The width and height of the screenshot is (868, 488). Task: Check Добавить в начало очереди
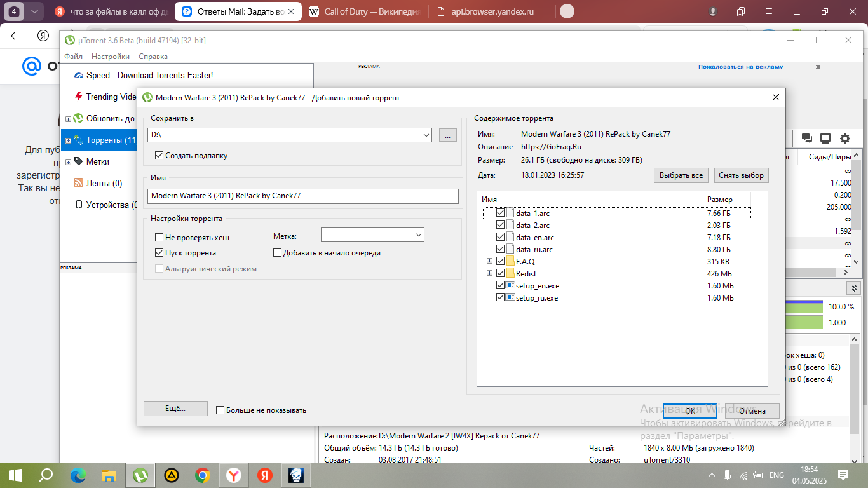[x=277, y=252]
